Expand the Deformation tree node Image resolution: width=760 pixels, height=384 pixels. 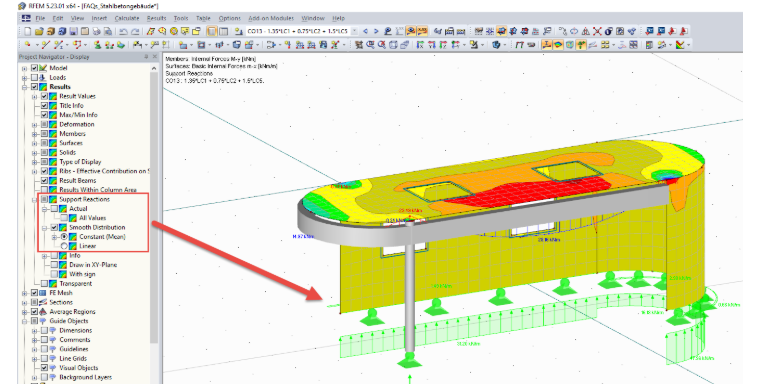[34, 124]
